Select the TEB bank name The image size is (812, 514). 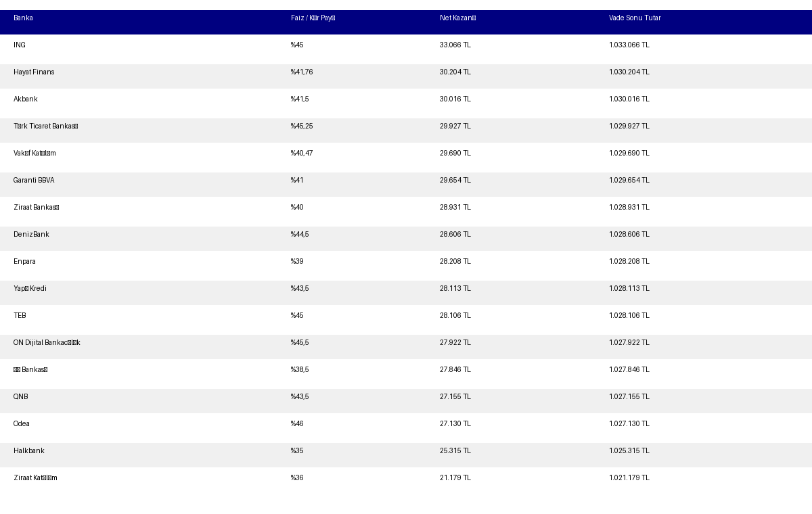tap(20, 316)
